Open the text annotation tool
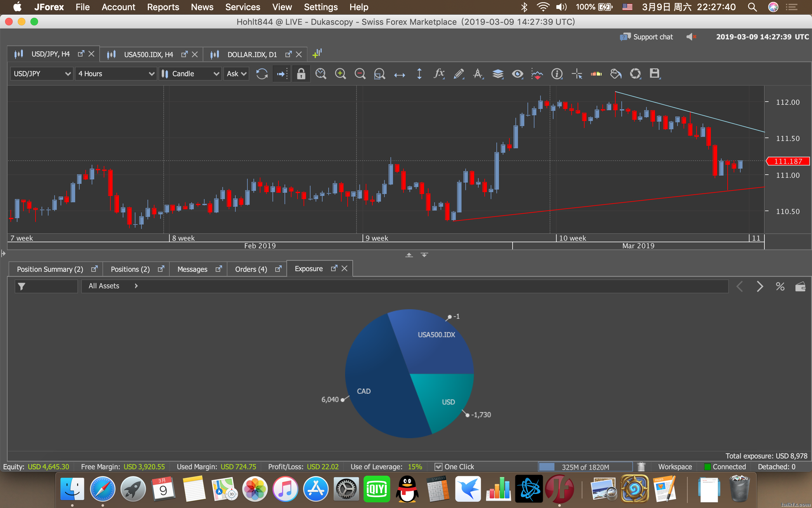Screen dimensions: 812x508 478,74
